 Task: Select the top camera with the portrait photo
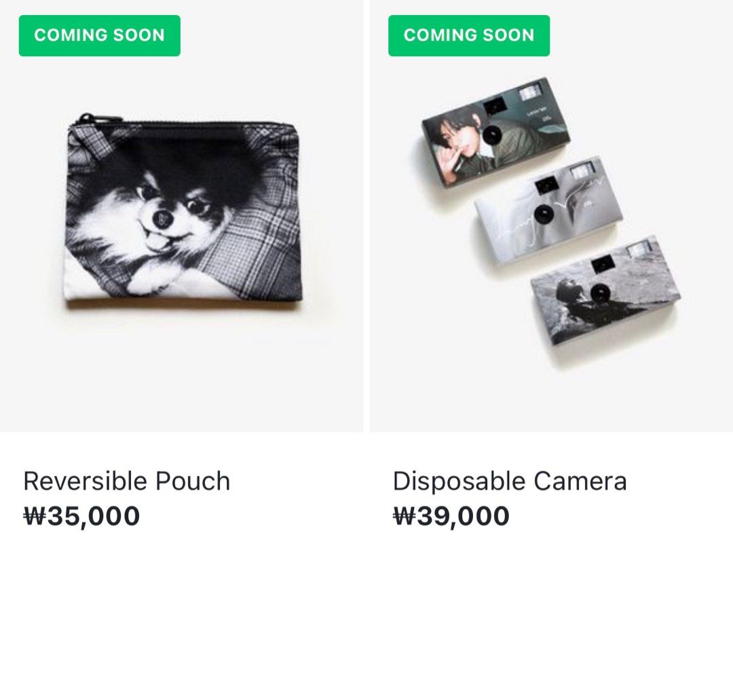coord(496,132)
